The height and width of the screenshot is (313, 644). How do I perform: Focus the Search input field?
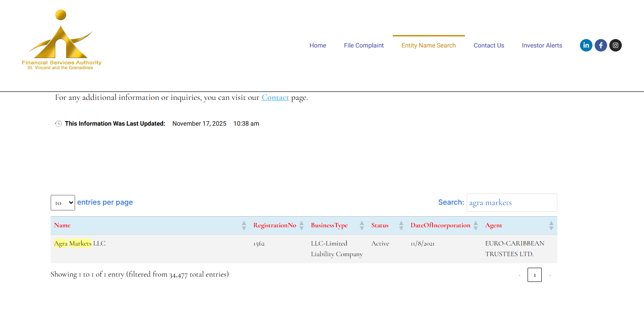tap(512, 203)
